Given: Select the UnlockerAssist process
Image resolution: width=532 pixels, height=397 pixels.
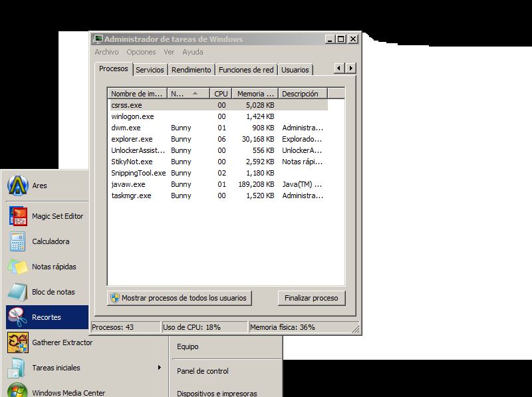Looking at the screenshot, I should pos(219,150).
